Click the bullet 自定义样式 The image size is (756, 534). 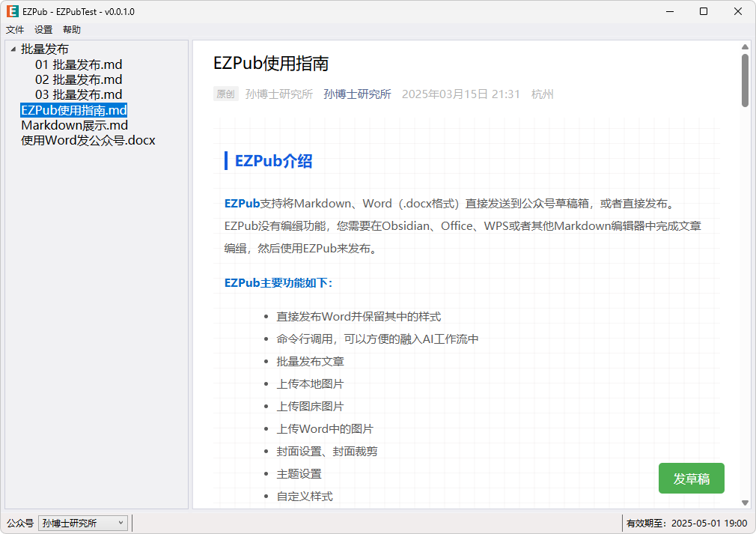305,497
